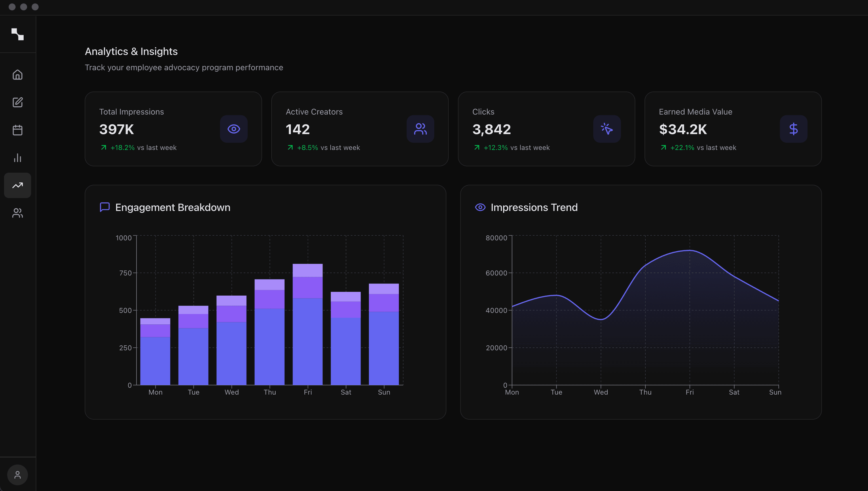
Task: Click the 3,842 clicks value
Action: click(x=492, y=129)
